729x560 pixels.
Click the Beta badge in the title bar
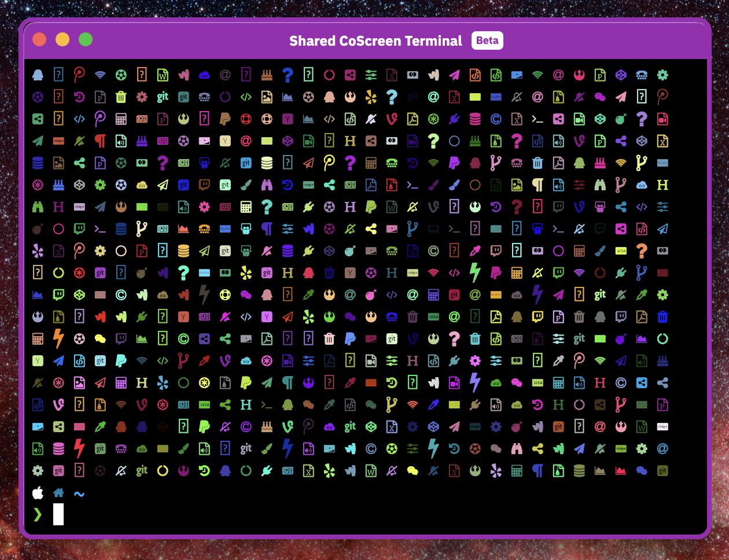pos(487,40)
